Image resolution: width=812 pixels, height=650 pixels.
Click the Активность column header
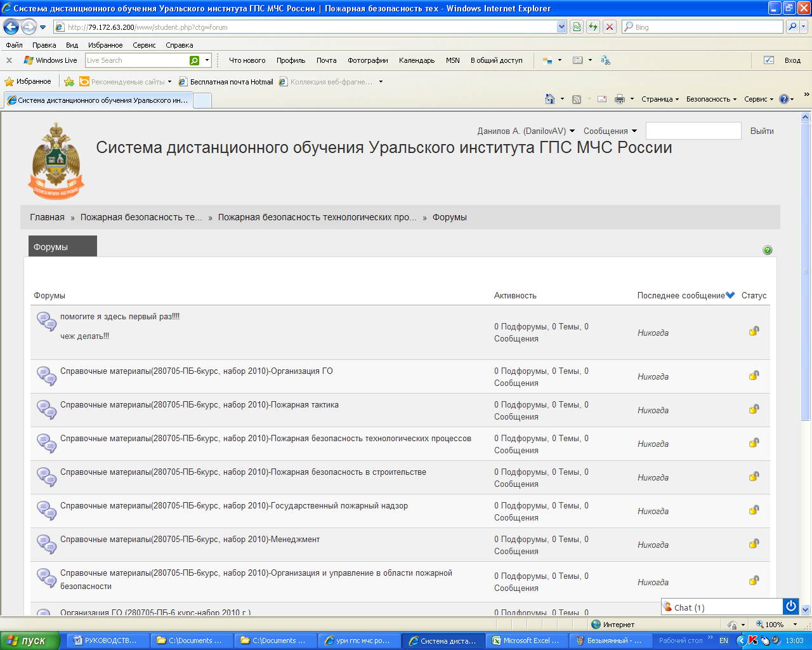click(x=515, y=295)
